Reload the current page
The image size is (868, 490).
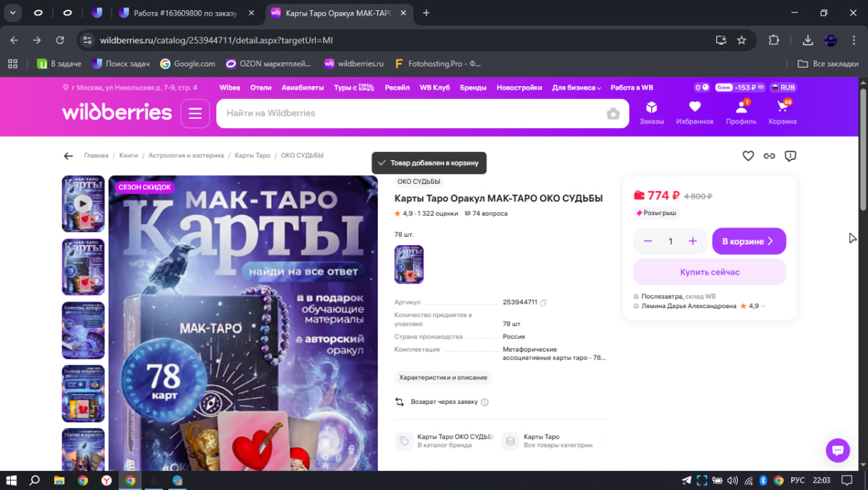click(60, 40)
